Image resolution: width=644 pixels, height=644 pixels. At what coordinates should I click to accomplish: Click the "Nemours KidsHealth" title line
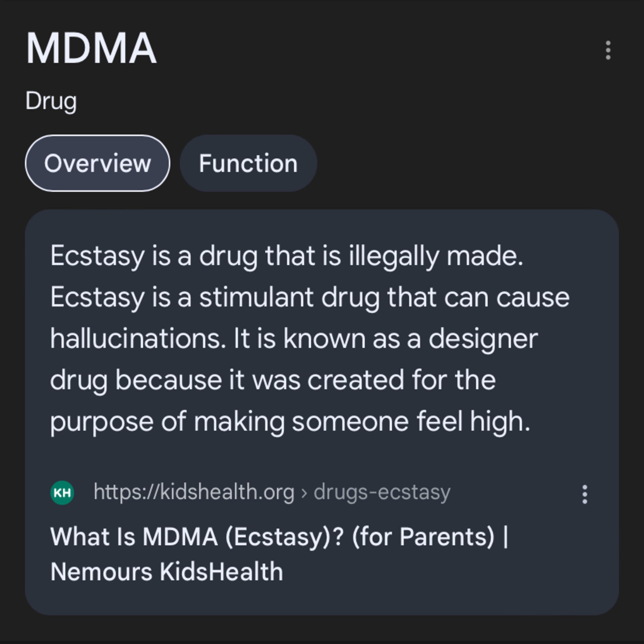[167, 572]
